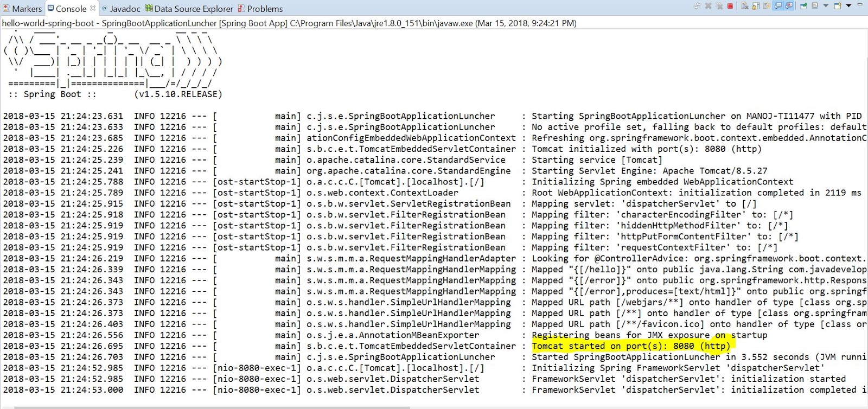Open the Data Source Explorer tab

[189, 9]
